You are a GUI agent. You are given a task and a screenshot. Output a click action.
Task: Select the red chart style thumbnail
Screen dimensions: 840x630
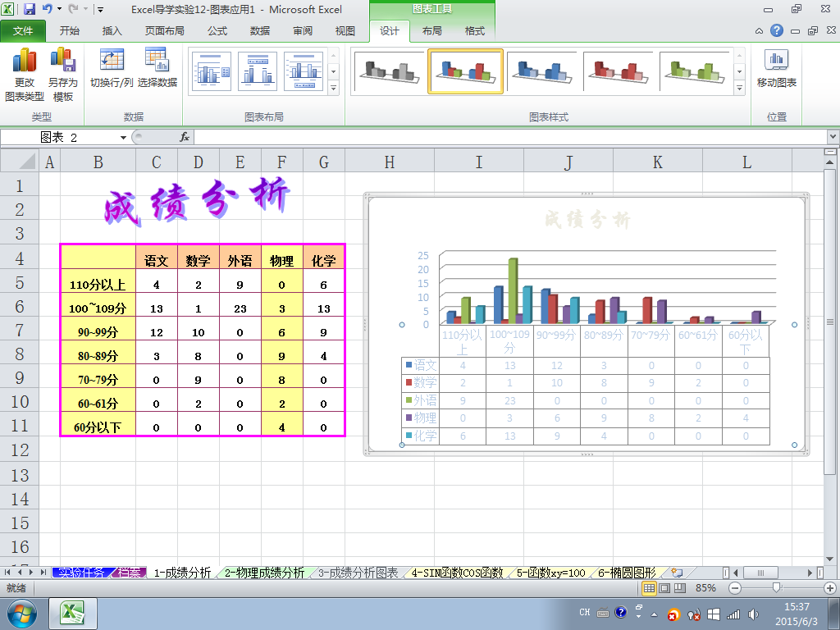click(x=619, y=72)
